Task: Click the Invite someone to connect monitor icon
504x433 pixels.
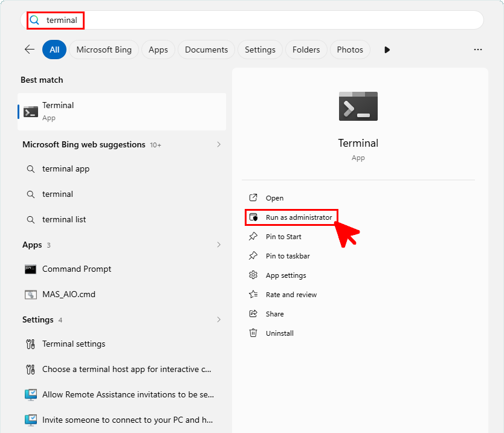Action: tap(31, 420)
